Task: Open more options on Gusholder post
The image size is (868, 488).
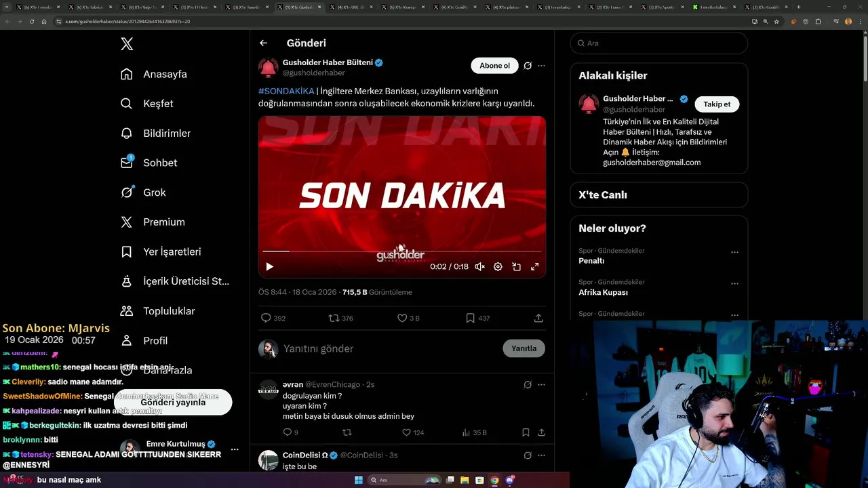Action: [541, 66]
